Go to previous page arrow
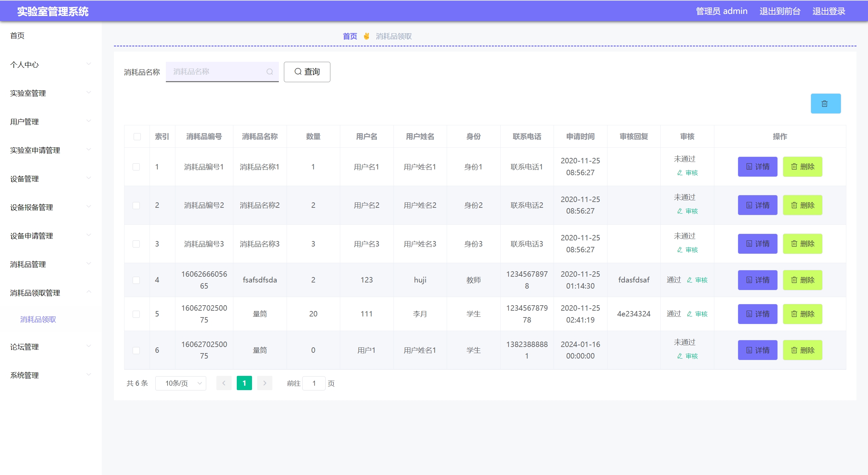This screenshot has width=868, height=475. pos(224,383)
